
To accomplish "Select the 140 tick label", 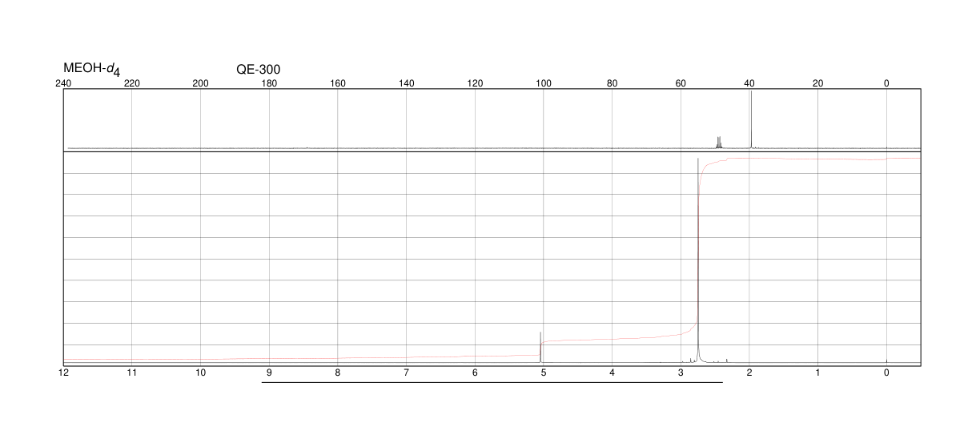I will 407,83.
